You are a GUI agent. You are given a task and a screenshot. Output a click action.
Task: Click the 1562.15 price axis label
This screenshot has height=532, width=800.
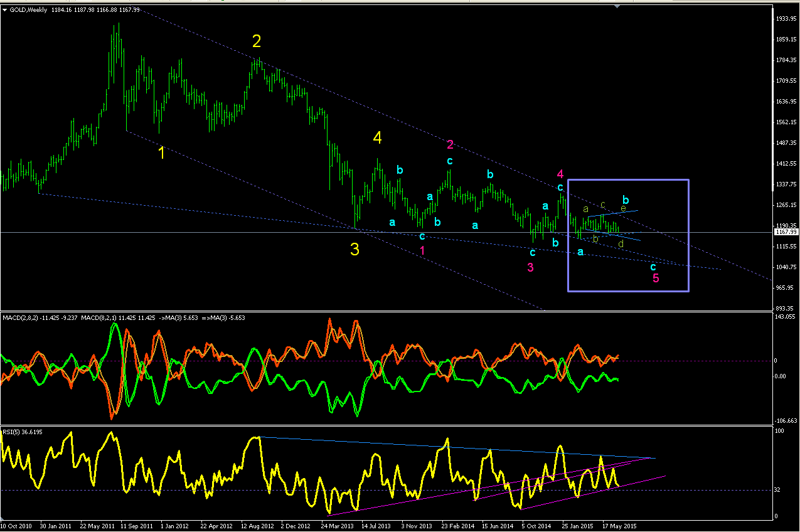[787, 122]
